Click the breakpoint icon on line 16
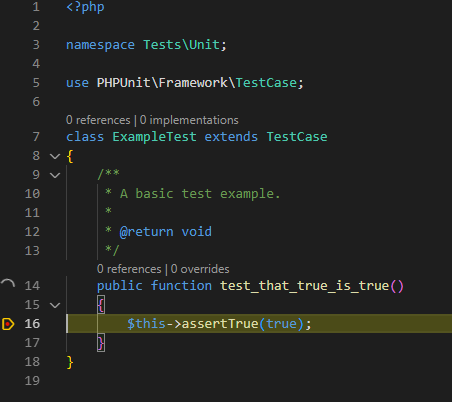Viewport: 452px width, 402px height. click(x=8, y=324)
